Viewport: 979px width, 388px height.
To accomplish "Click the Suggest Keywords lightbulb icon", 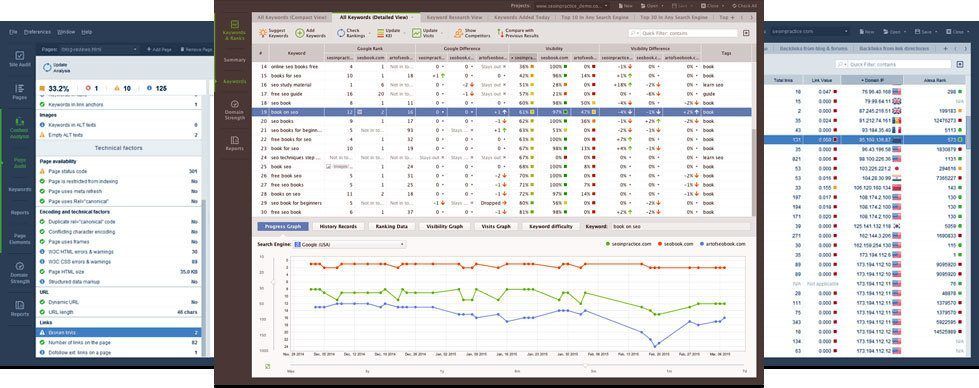I will [x=262, y=33].
